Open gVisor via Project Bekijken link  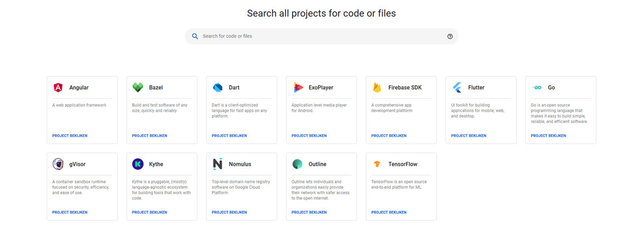[70, 213]
